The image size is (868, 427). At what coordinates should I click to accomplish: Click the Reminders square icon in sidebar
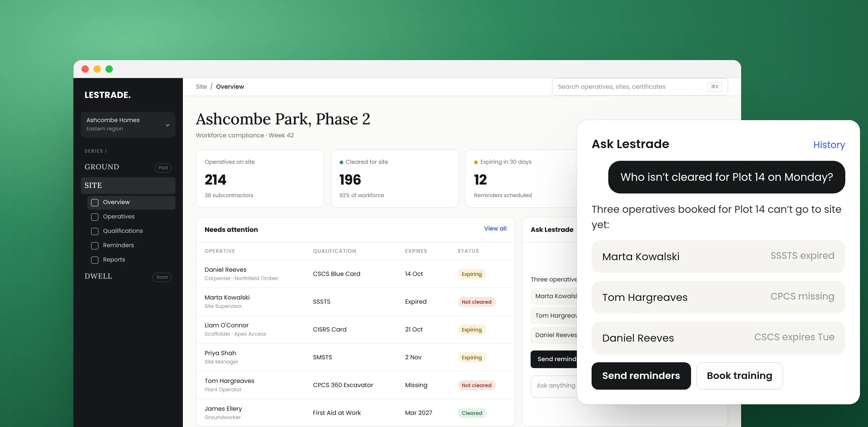[95, 246]
